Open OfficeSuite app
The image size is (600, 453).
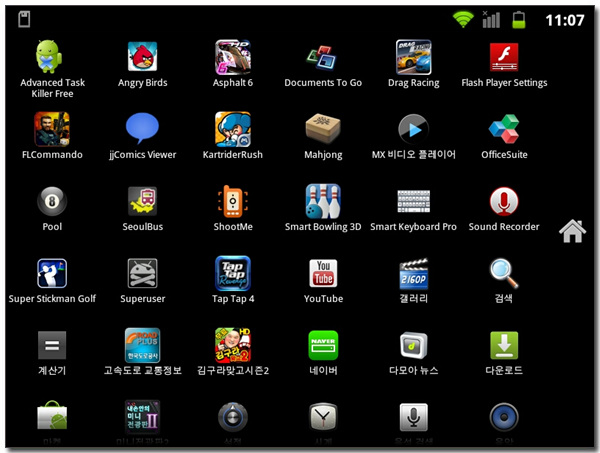coord(504,136)
